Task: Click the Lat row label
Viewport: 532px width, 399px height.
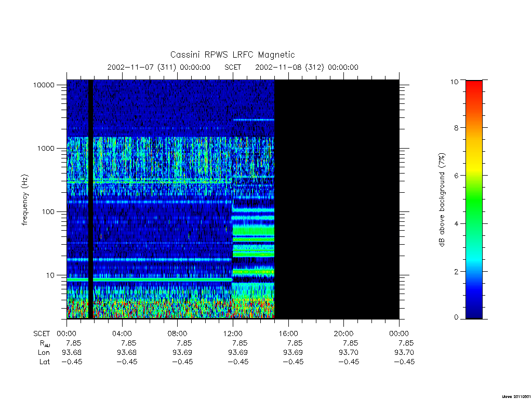Action: coord(45,362)
